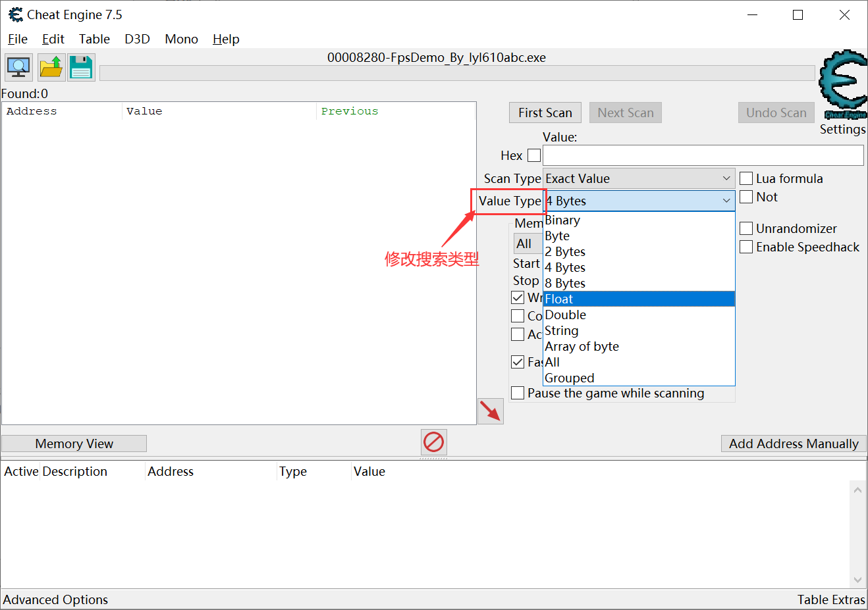Click the process name 00008280-FpsDemo label
Viewport: 868px width, 610px height.
[x=437, y=57]
